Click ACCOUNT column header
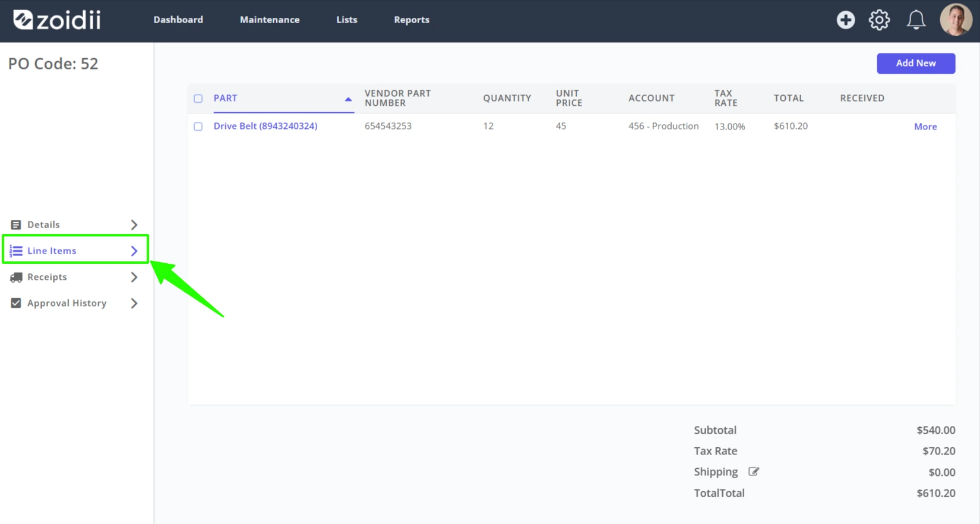 tap(651, 98)
